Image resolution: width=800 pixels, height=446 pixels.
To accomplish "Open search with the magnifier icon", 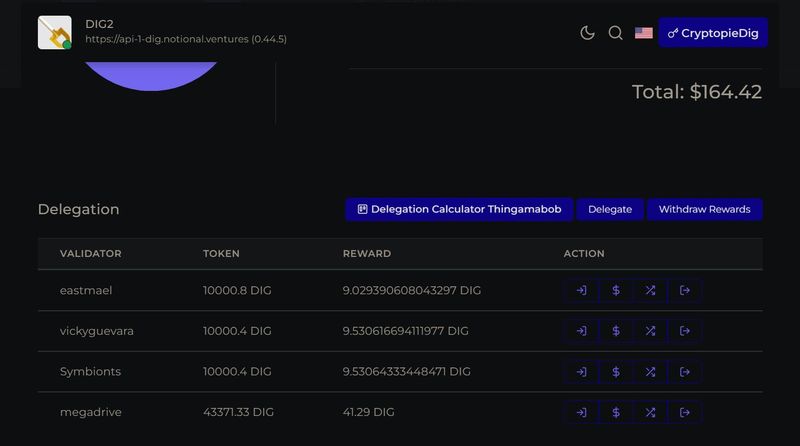I will click(616, 33).
